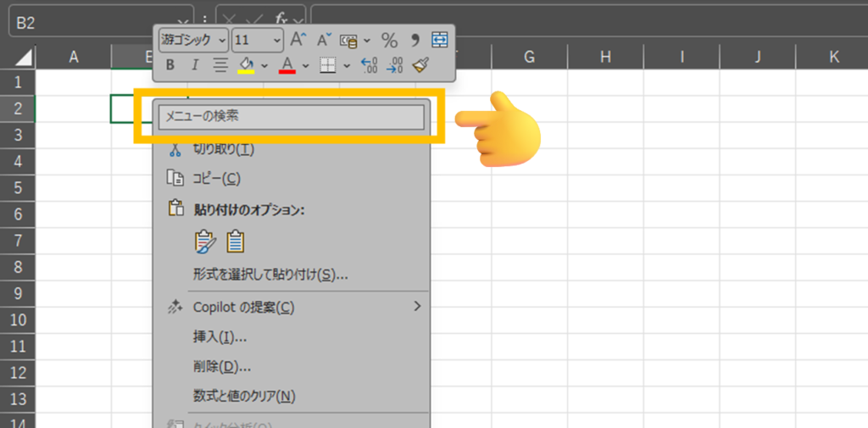Screen dimensions: 868x428
Task: Select Paste Special from context menu
Action: pyautogui.click(x=270, y=275)
